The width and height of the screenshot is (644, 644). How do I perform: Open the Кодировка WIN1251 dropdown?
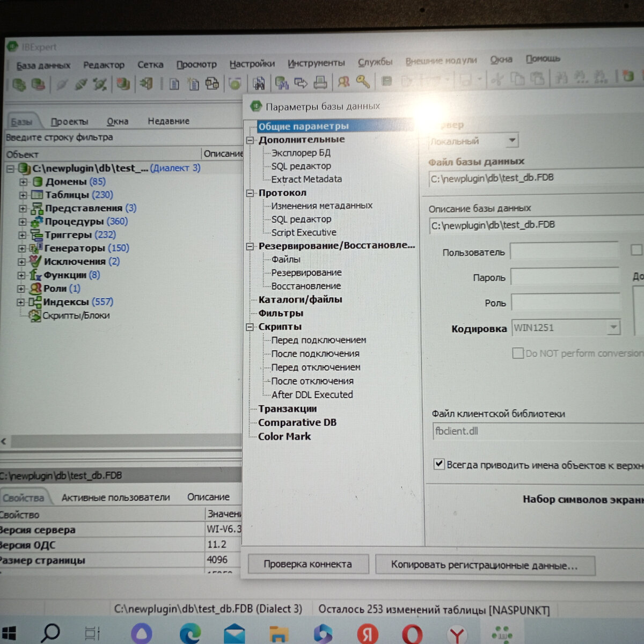tap(613, 327)
